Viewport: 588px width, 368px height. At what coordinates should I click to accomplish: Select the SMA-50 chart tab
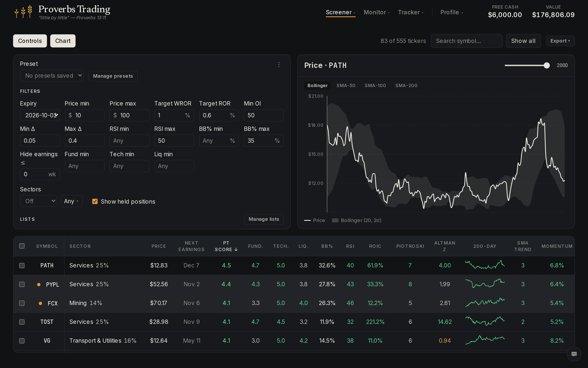(x=346, y=85)
